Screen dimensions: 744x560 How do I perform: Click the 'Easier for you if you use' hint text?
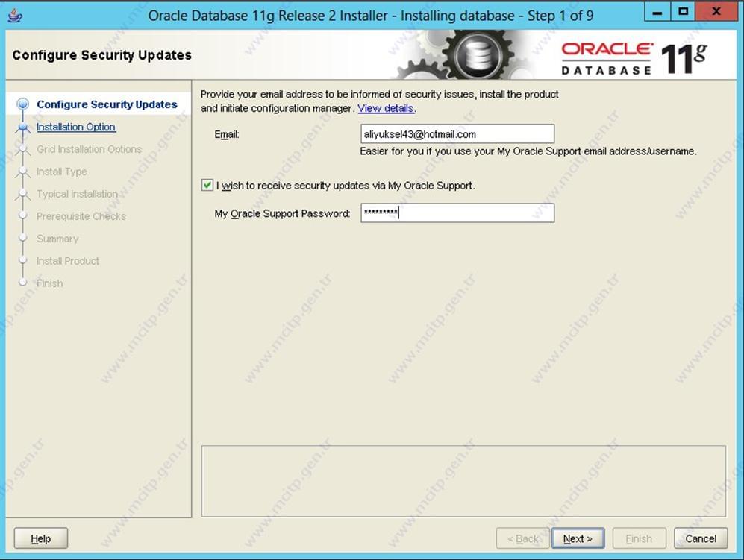[528, 151]
